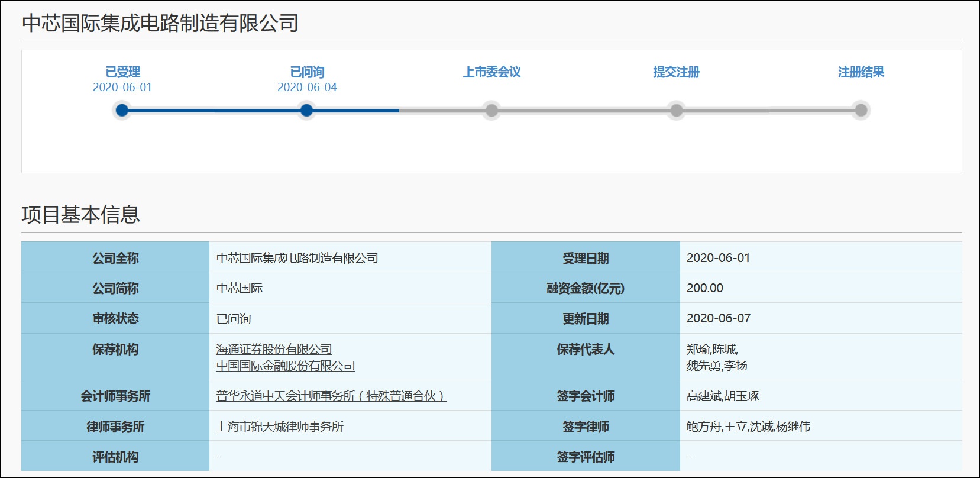Select the signing lawyers 鲍方舟,王立,沈诚,杨继伟
Screen dimensions: 980x478
[749, 427]
